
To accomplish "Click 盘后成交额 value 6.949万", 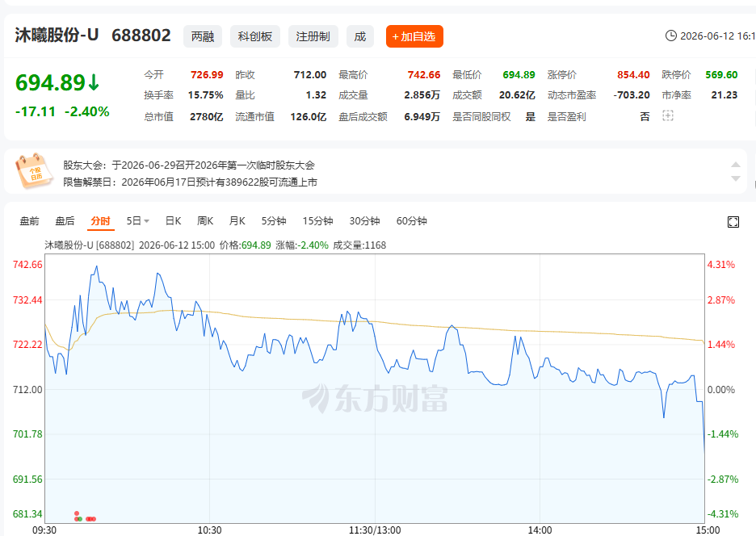I will coord(422,117).
